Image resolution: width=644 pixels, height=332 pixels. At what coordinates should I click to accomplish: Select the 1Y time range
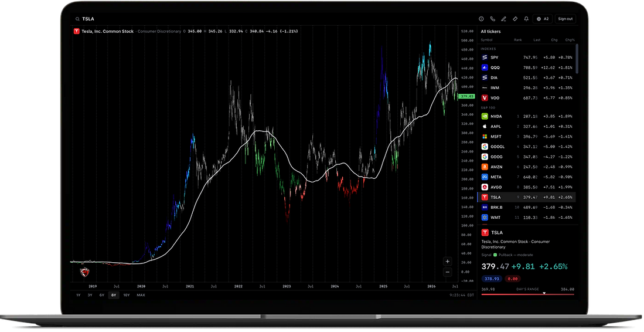coord(79,295)
